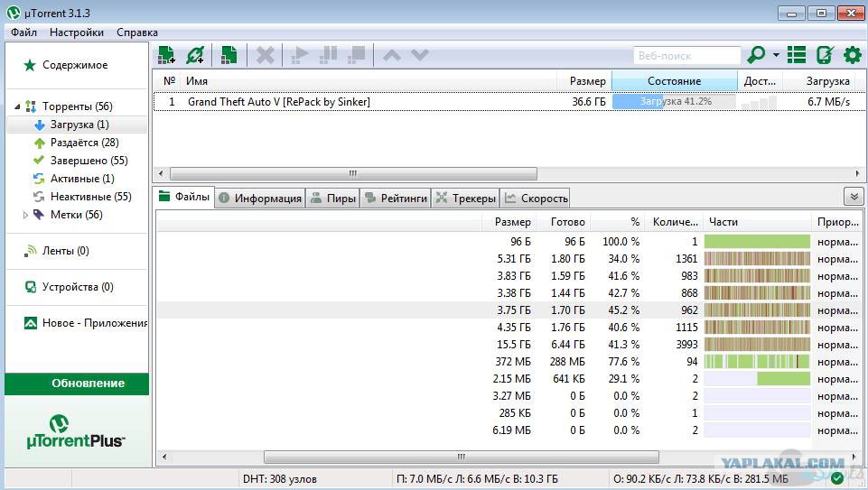Click the files list horizontal scrollbar thumb
Viewport: 868px width, 490px height.
(462, 457)
